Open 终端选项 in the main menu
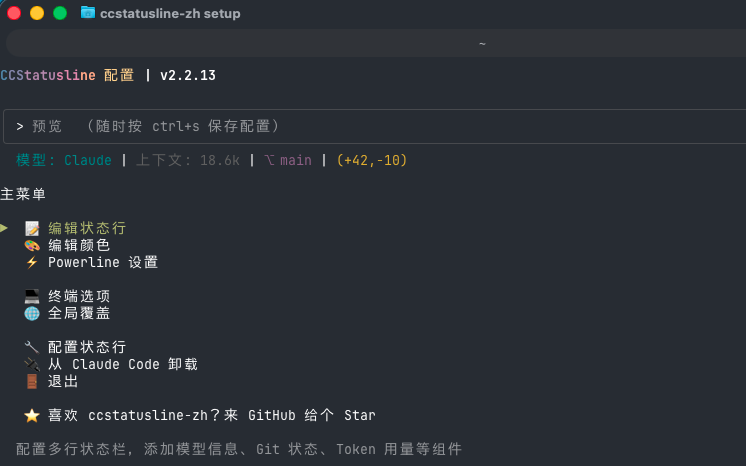This screenshot has width=746, height=466. pos(79,297)
